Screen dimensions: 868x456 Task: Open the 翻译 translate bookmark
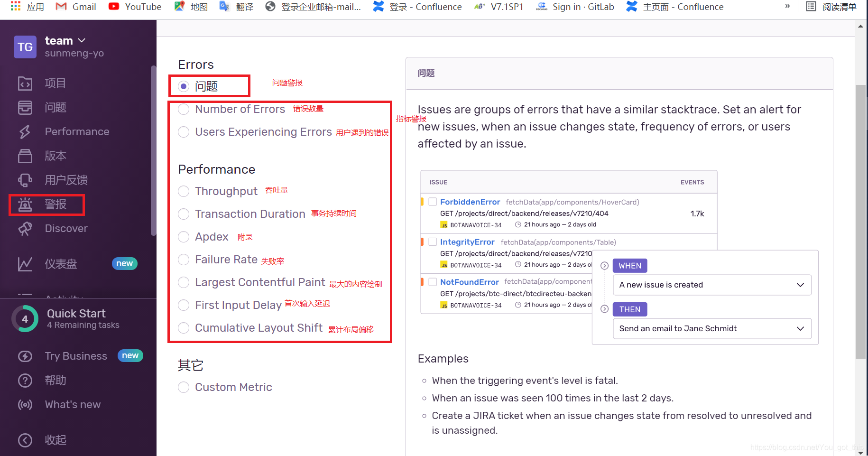tap(236, 7)
